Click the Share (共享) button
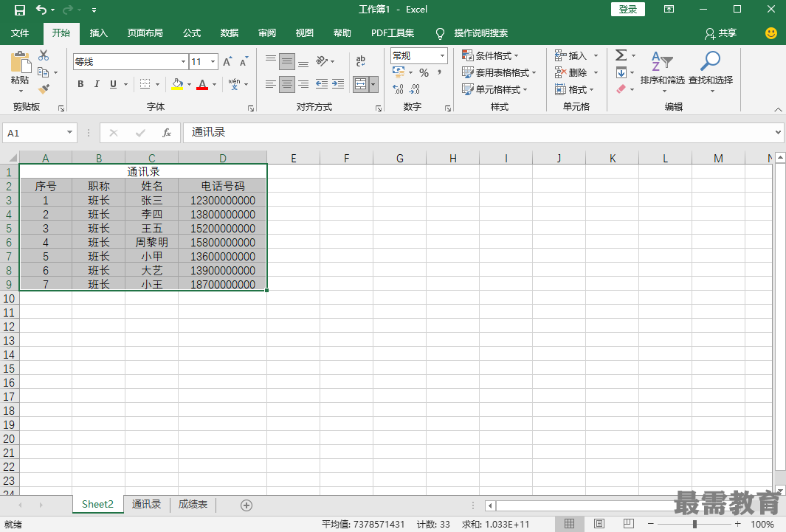 pos(721,33)
